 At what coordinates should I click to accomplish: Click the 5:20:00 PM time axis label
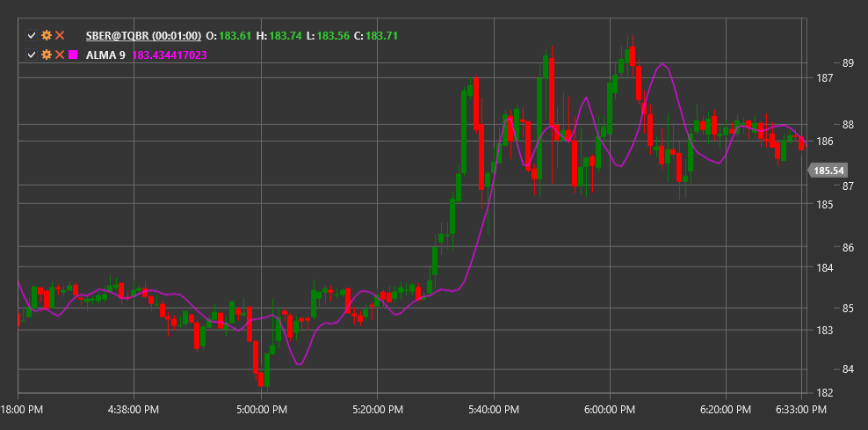pyautogui.click(x=377, y=410)
